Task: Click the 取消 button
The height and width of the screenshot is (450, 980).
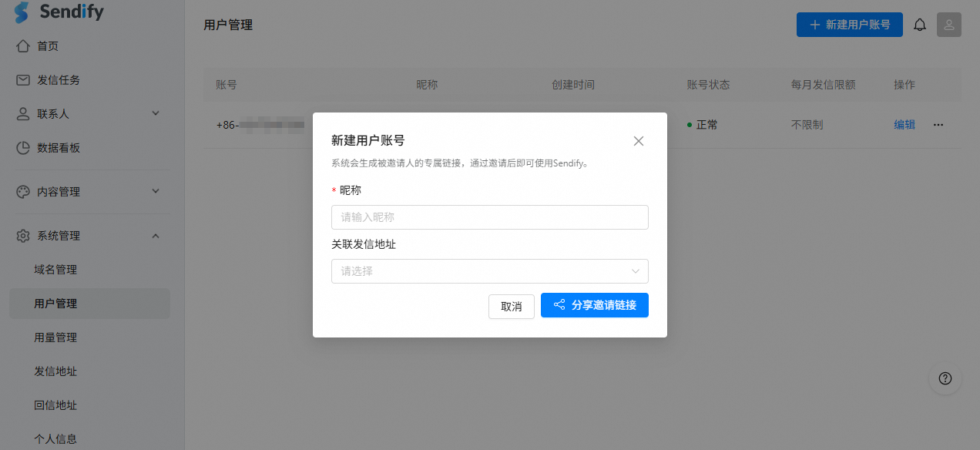Action: [512, 306]
